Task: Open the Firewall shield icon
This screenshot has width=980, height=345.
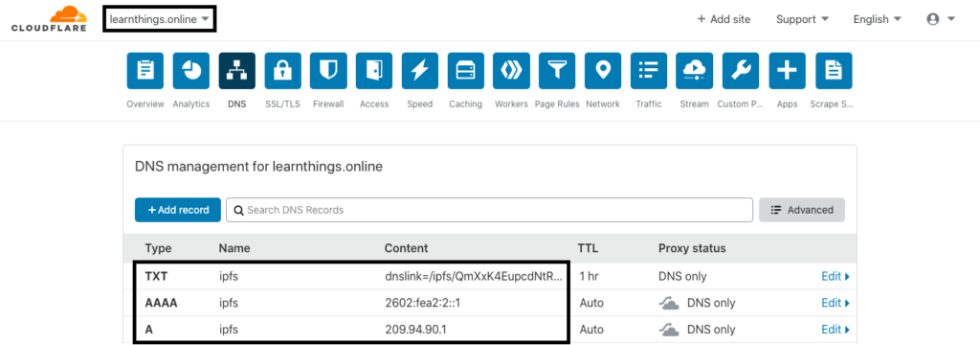Action: click(328, 71)
